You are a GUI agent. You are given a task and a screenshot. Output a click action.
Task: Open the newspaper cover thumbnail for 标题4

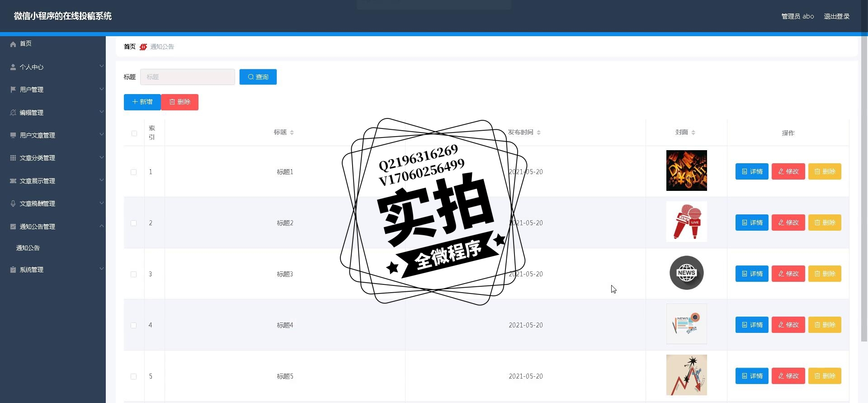click(x=687, y=324)
